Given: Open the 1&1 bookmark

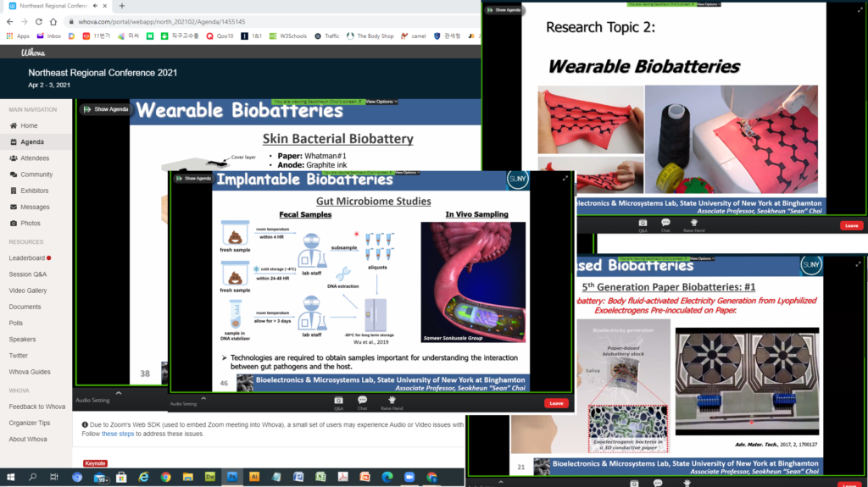Looking at the screenshot, I should 251,36.
